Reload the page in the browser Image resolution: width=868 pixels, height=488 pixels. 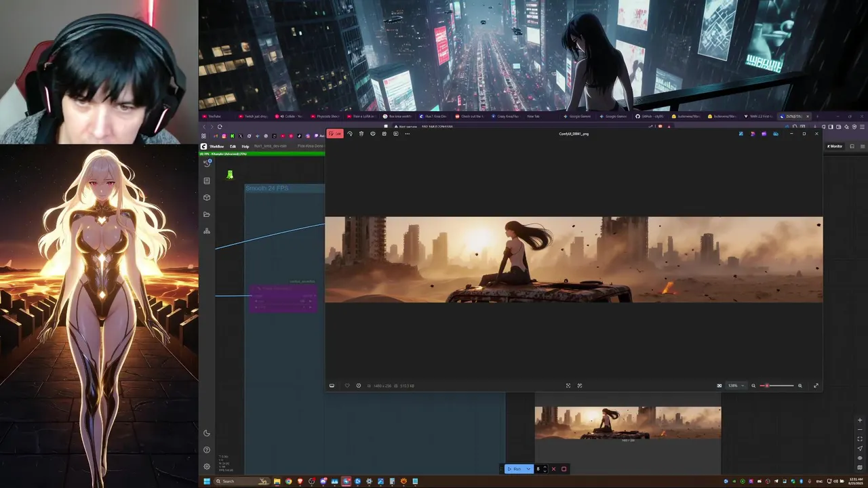220,127
